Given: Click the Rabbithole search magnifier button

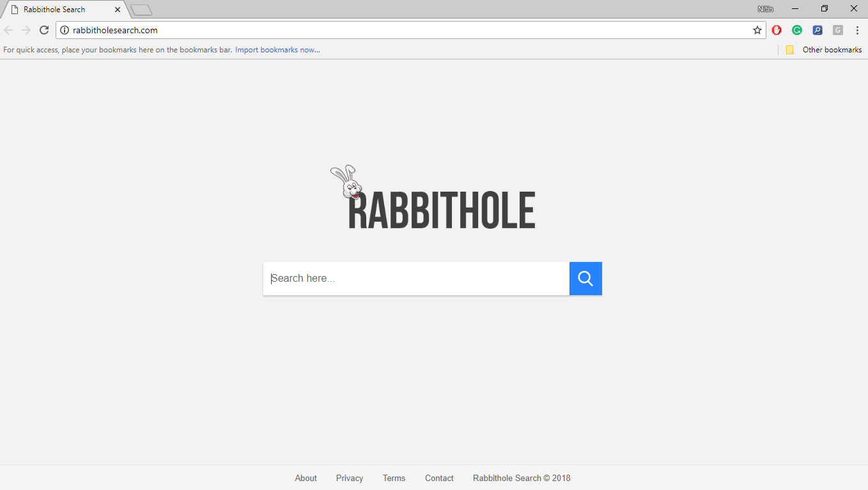Looking at the screenshot, I should pyautogui.click(x=585, y=278).
